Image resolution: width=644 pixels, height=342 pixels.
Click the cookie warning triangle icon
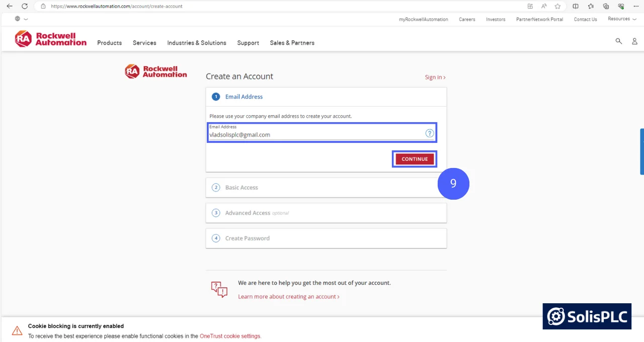click(x=17, y=330)
